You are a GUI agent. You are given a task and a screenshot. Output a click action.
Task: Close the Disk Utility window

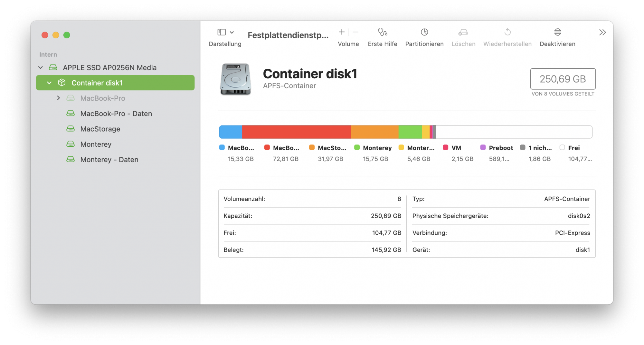click(x=45, y=35)
